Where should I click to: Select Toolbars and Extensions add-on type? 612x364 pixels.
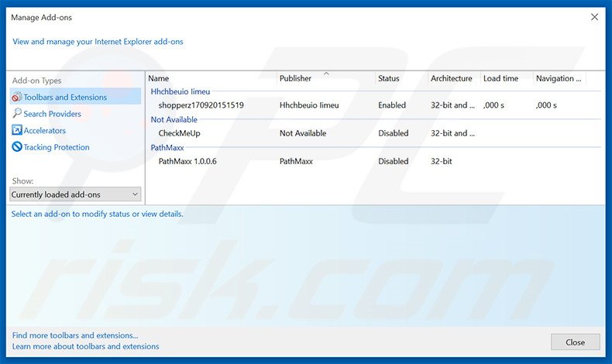point(75,97)
